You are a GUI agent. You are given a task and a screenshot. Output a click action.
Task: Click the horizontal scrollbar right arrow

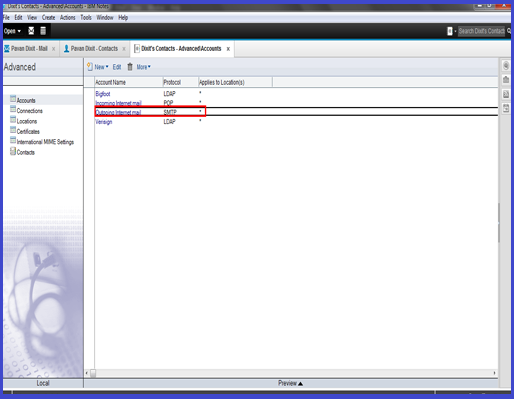pos(494,373)
